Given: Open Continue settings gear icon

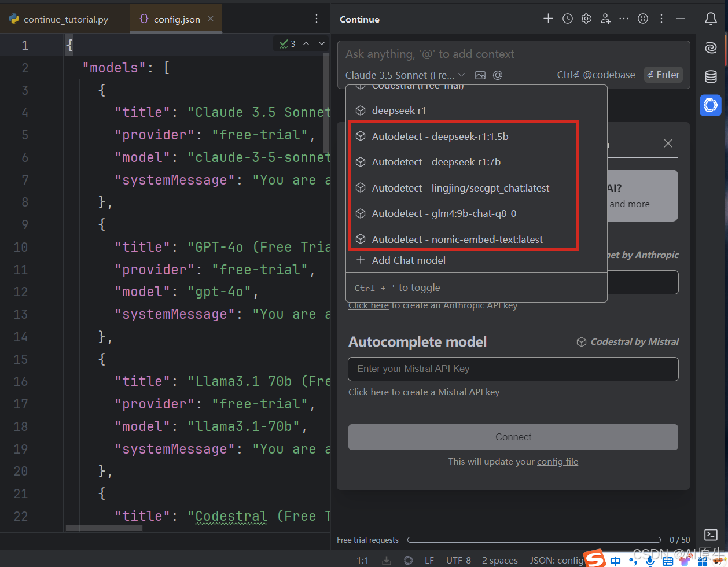Looking at the screenshot, I should tap(586, 19).
